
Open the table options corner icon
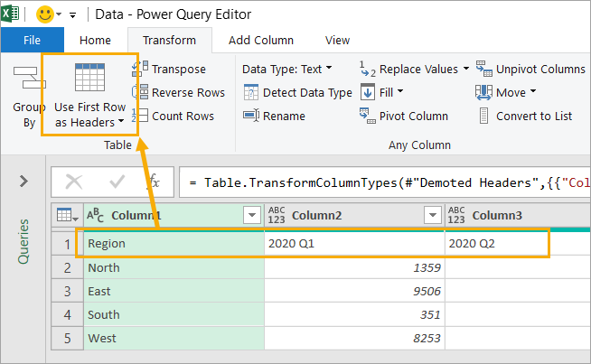[x=67, y=216]
